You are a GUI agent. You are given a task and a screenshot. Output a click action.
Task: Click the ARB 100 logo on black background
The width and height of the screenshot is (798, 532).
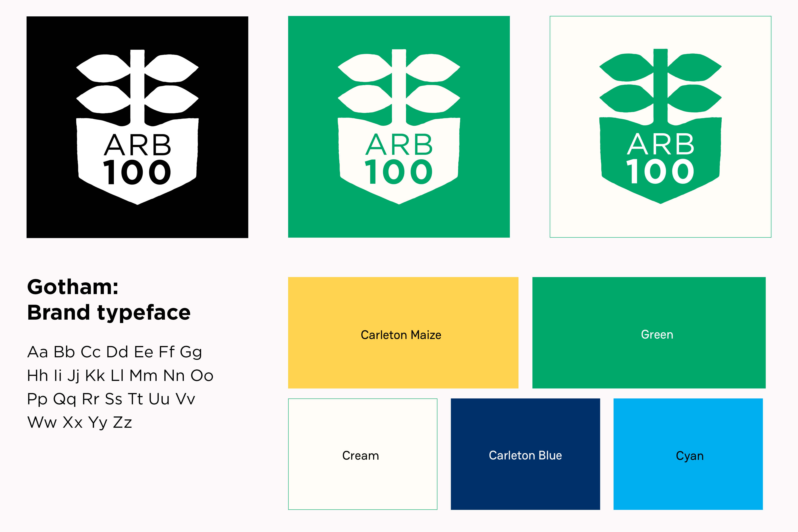(137, 127)
